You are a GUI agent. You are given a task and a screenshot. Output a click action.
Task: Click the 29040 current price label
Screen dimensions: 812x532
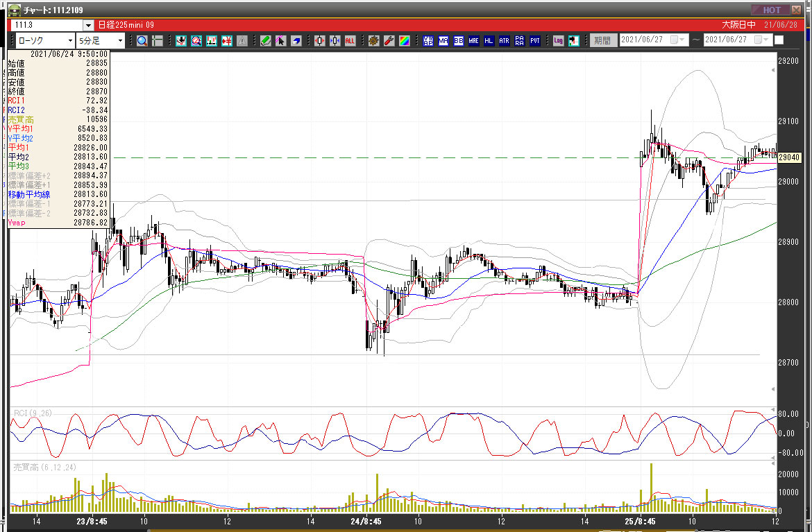(789, 157)
